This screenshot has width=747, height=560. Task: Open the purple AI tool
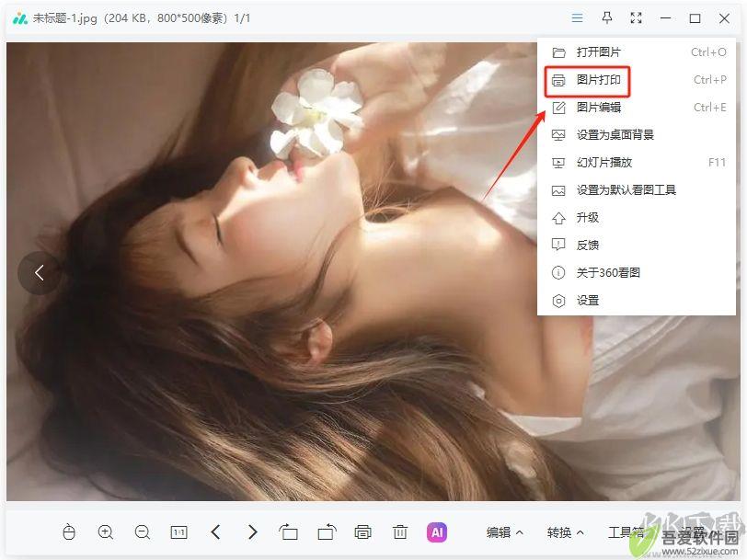(437, 532)
